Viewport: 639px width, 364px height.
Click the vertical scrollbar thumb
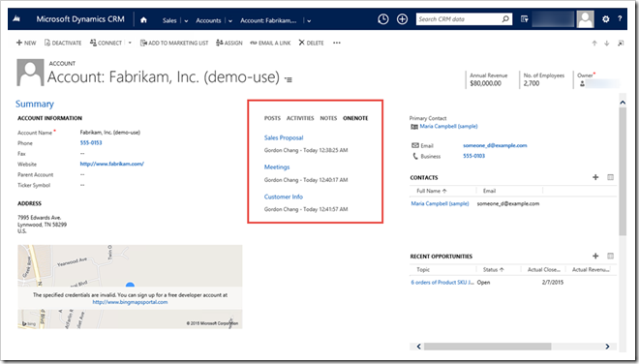tap(623, 171)
